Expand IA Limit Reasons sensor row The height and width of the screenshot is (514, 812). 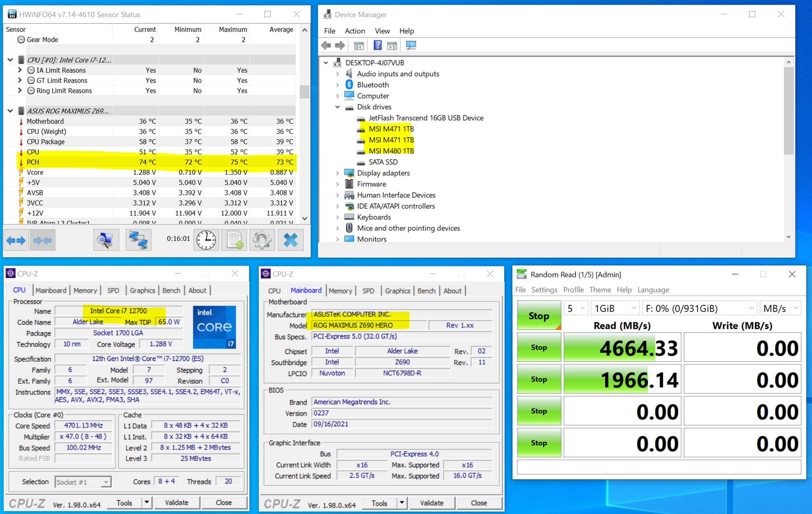(20, 70)
